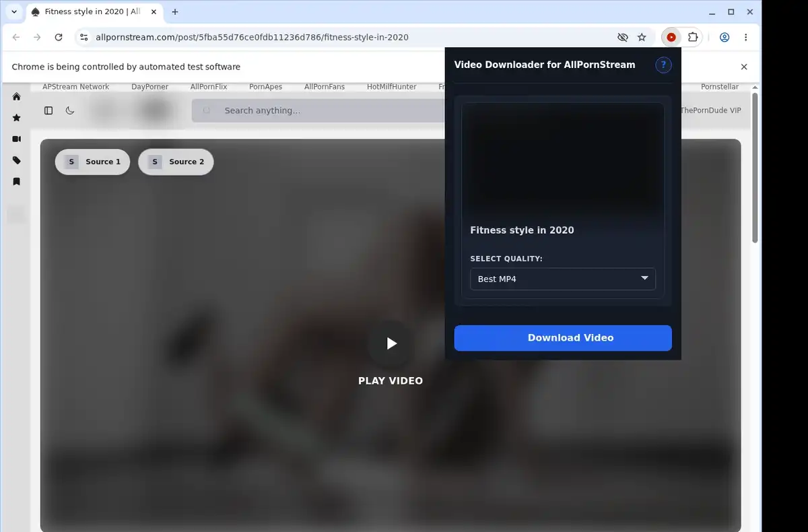Open the AllPornFlix link
Image resolution: width=808 pixels, height=532 pixels.
209,87
